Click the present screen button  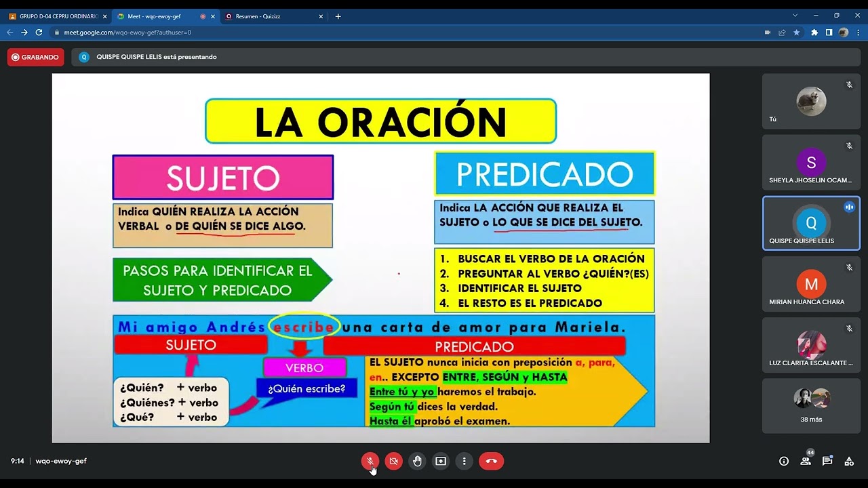[x=441, y=461]
